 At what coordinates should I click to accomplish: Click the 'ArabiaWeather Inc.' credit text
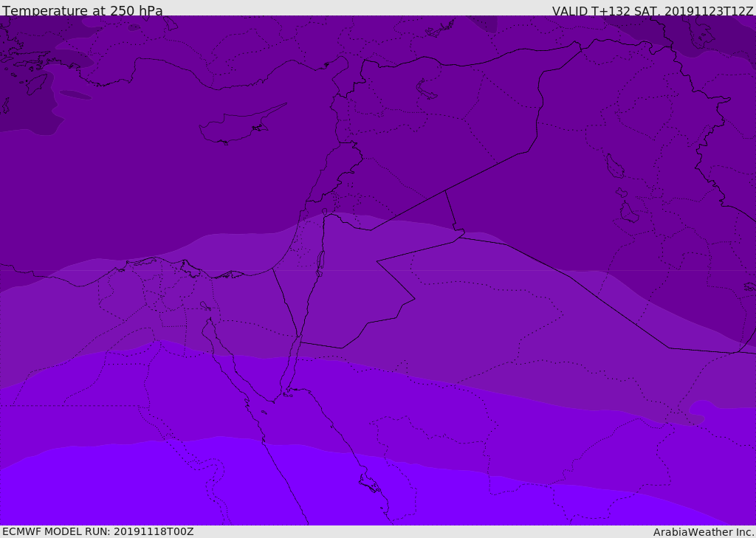click(x=703, y=532)
